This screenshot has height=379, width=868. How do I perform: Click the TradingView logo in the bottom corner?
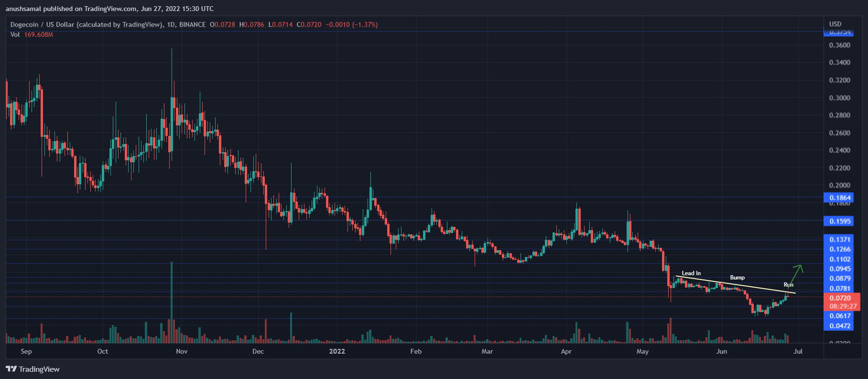(33, 369)
